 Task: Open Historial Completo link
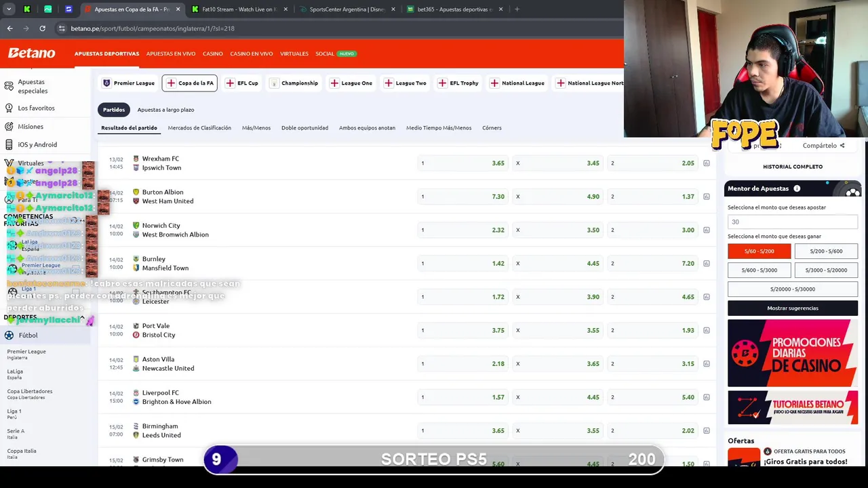click(793, 166)
